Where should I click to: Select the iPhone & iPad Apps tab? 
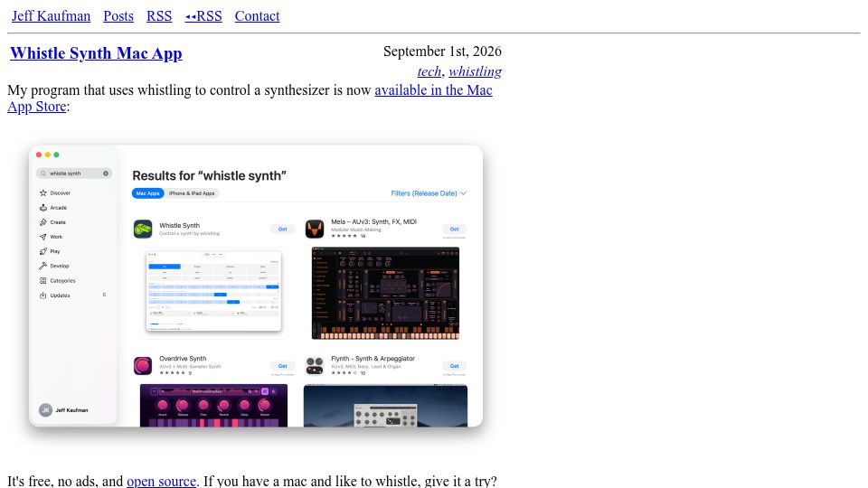click(x=192, y=193)
